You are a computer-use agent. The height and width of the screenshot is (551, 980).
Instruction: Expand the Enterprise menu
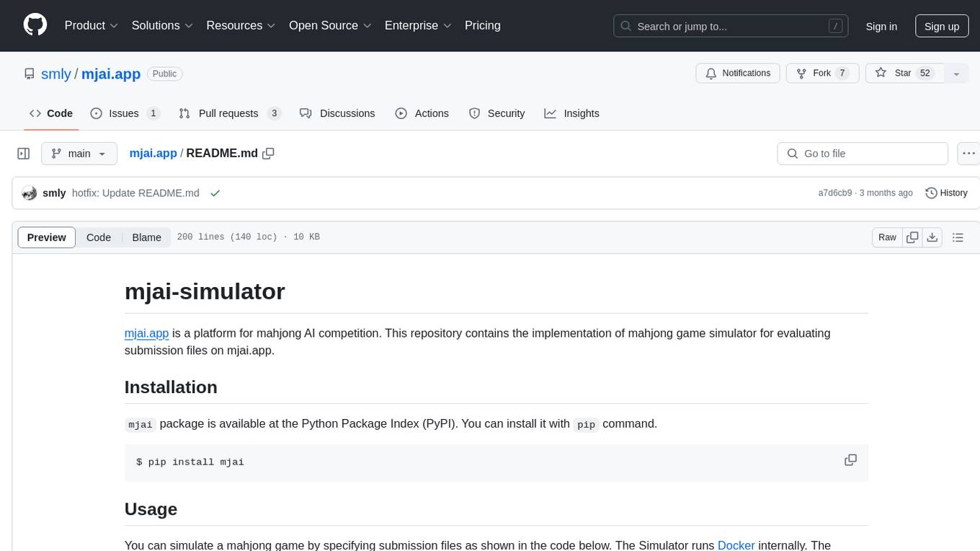418,25
